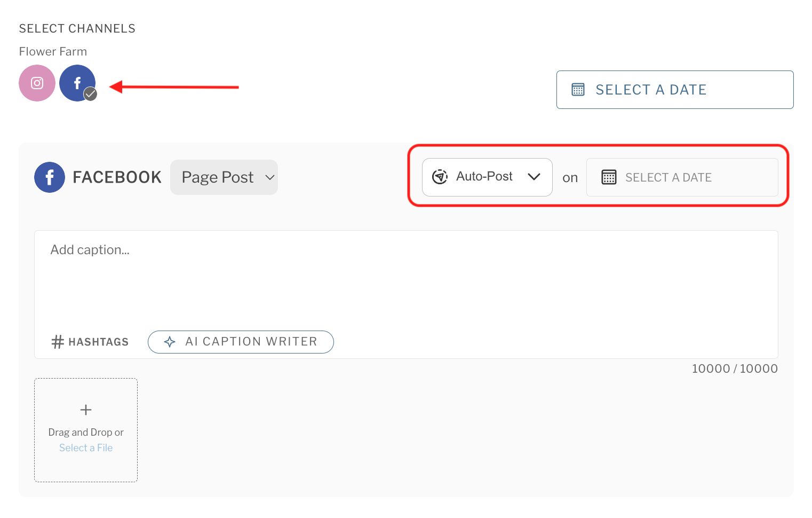Click the hashtag icon below the caption box

(x=57, y=341)
